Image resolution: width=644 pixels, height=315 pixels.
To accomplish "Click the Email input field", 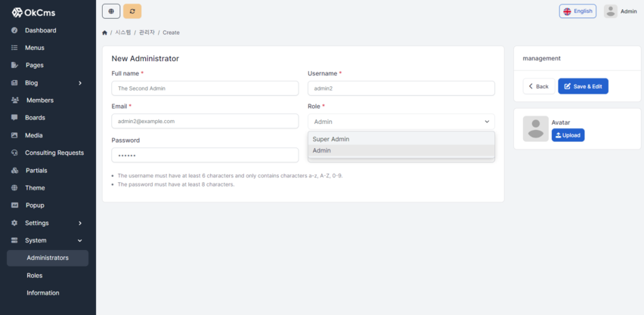I will 205,121.
